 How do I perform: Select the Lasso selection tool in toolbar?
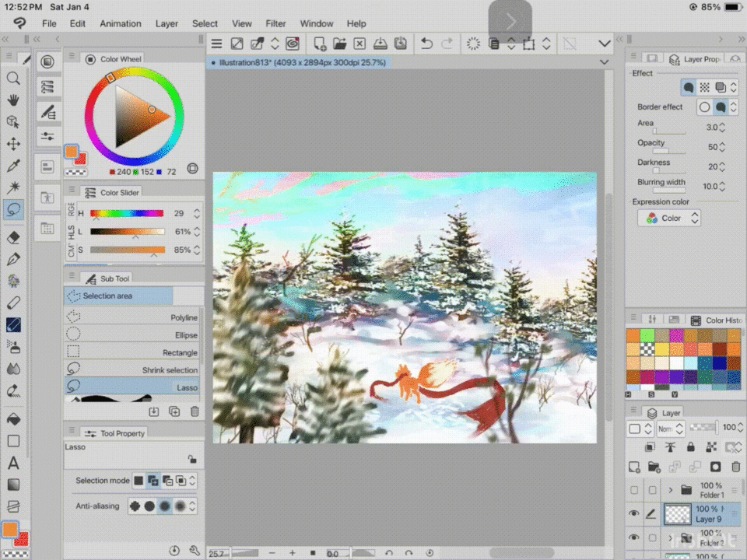pos(13,209)
